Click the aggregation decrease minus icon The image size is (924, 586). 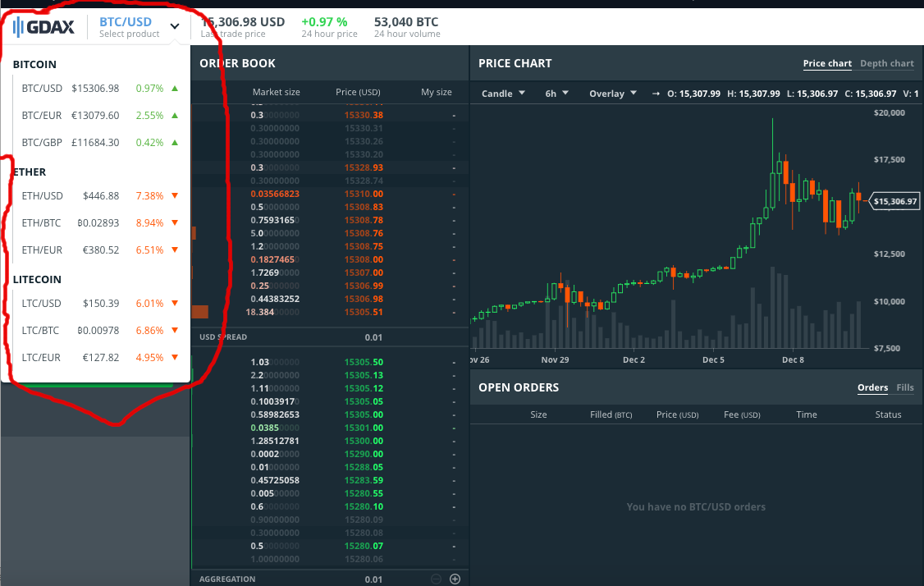click(x=436, y=579)
